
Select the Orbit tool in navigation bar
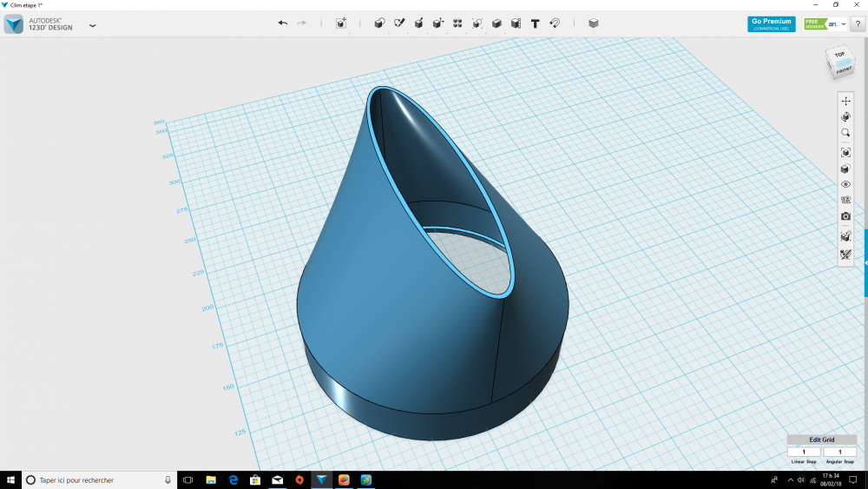[x=845, y=117]
